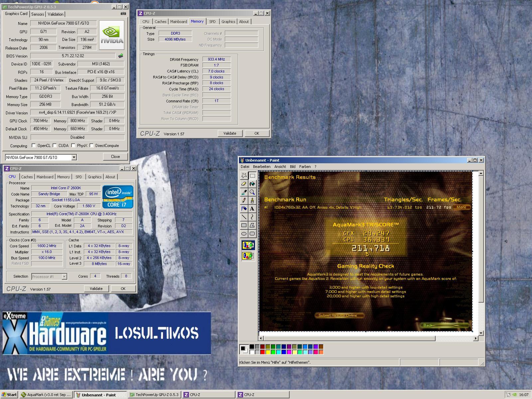532x399 pixels.
Task: Switch to AquaMark taskbar button
Action: pos(46,395)
